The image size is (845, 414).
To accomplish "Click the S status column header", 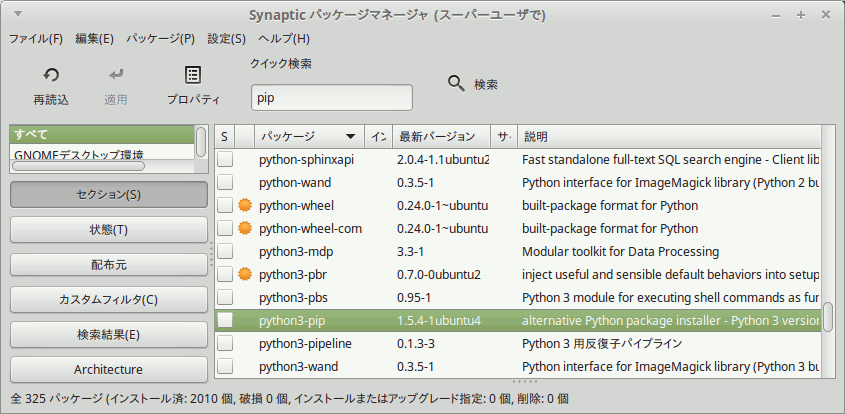I will (225, 137).
